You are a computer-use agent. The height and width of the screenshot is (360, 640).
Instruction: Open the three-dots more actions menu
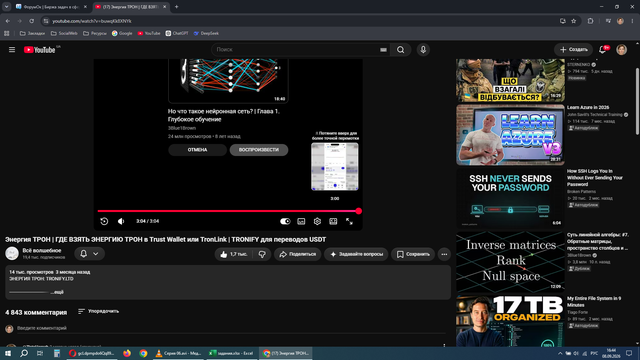coord(444,254)
